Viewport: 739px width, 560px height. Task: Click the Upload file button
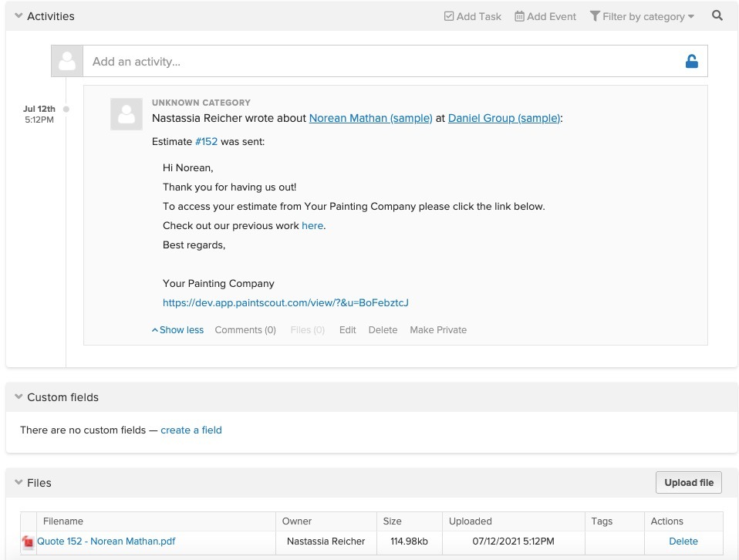click(689, 483)
